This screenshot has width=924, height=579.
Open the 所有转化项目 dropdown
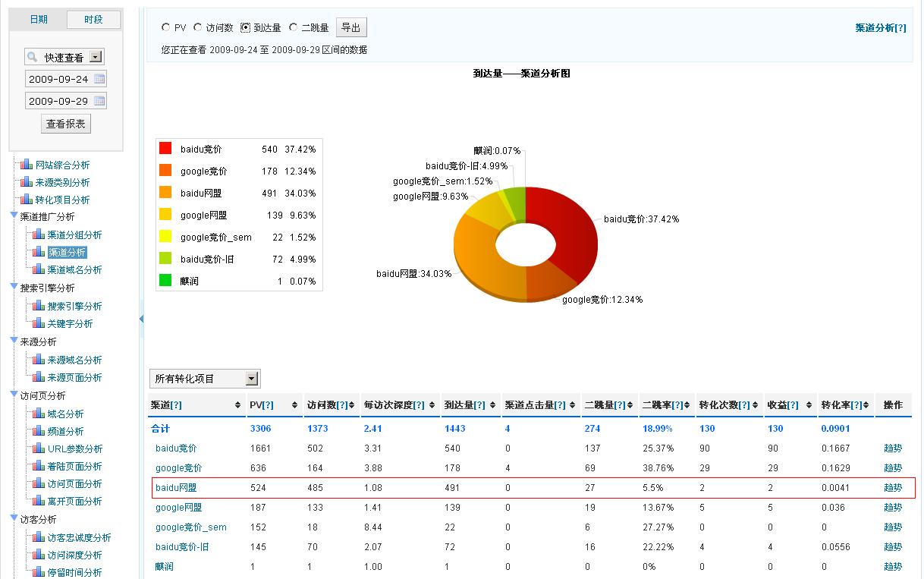pos(252,379)
